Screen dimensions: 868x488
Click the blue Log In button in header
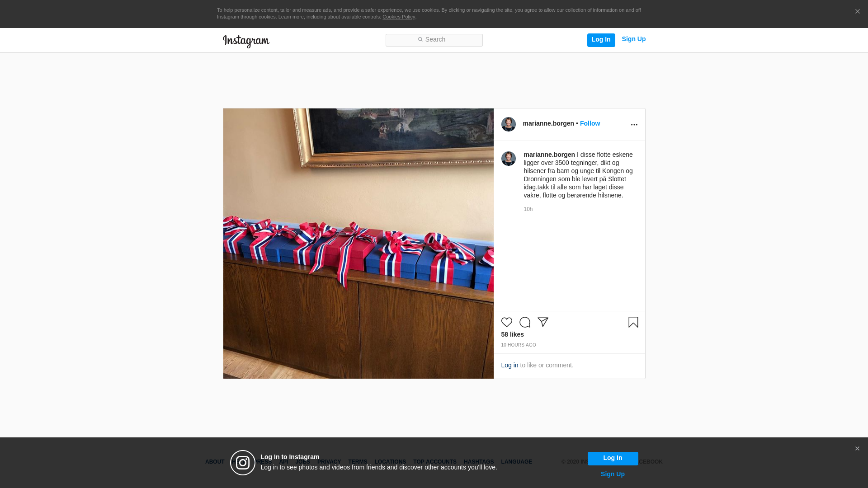tap(601, 40)
